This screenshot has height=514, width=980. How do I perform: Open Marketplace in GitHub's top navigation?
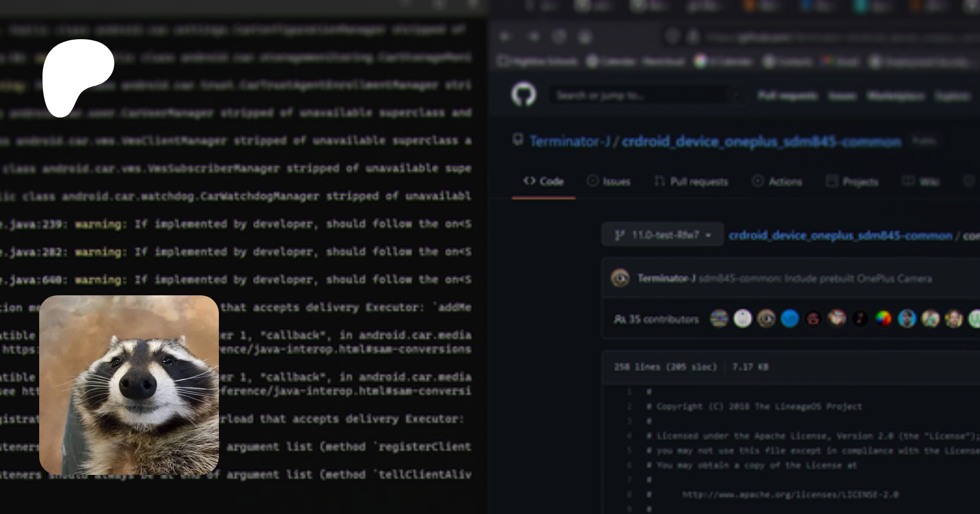(895, 96)
